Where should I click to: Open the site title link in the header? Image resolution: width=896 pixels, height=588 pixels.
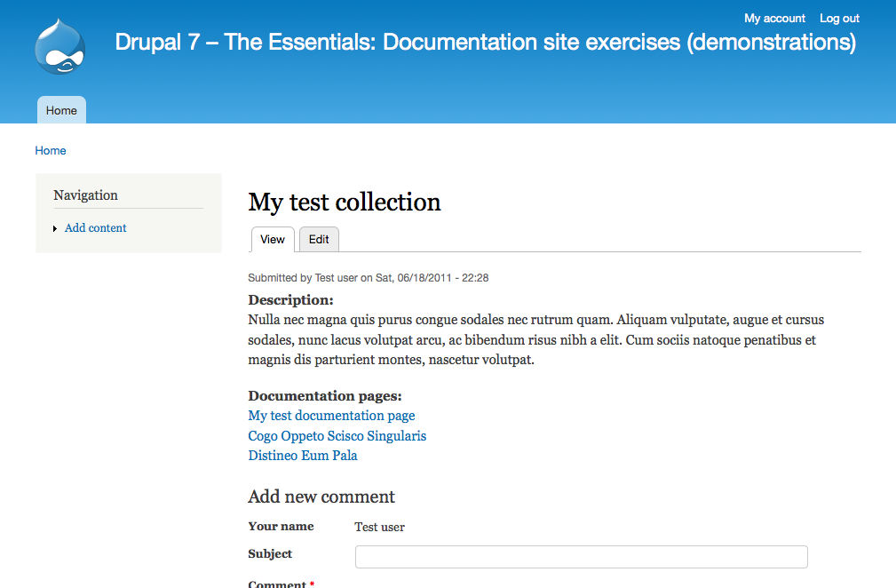tap(486, 42)
